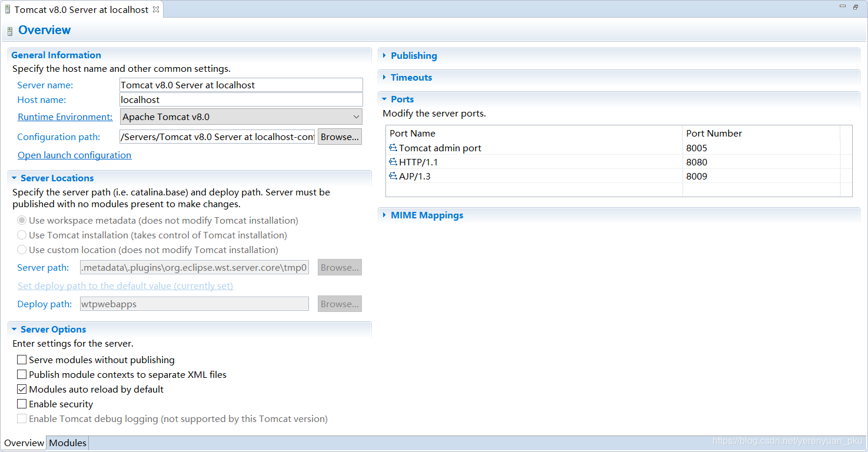This screenshot has width=868, height=452.
Task: Select the Tomcat admin port name
Action: tap(440, 148)
